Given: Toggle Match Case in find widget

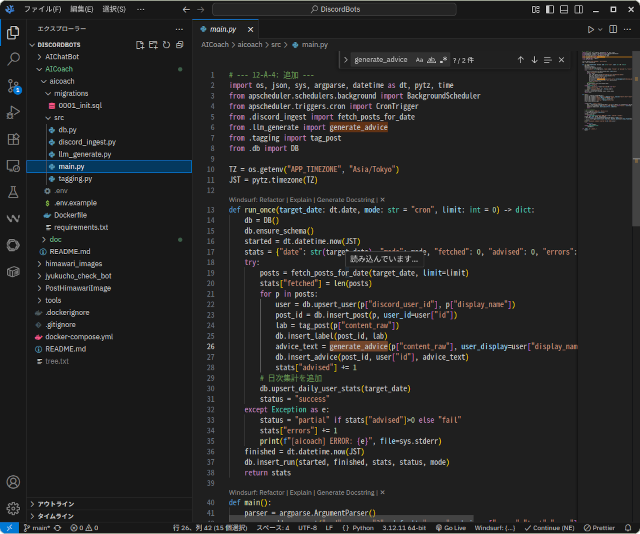Looking at the screenshot, I should (x=419, y=60).
